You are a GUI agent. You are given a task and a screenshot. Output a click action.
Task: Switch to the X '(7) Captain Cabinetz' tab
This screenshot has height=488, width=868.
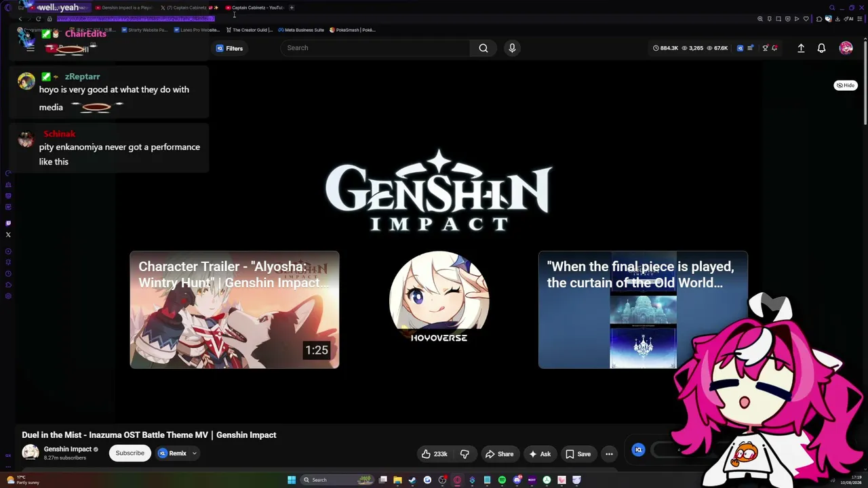coord(189,7)
